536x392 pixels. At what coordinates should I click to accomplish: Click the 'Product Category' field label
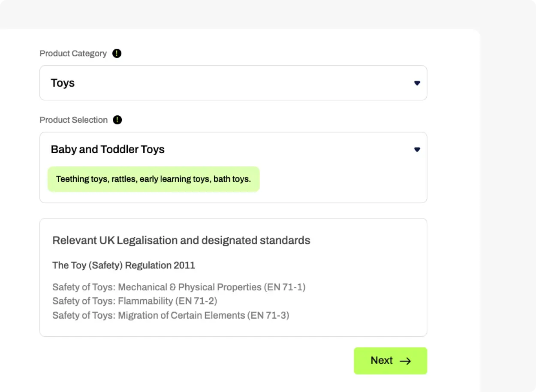click(x=73, y=54)
